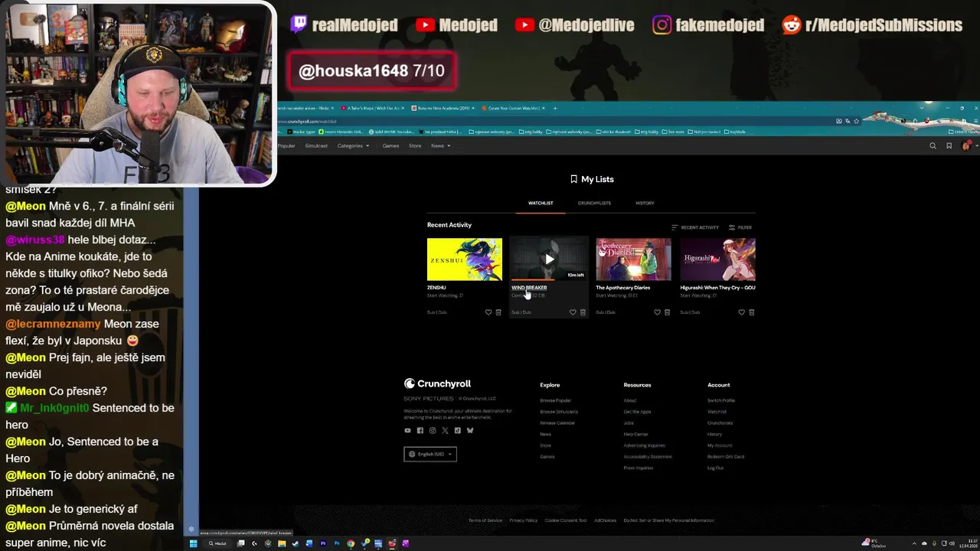Viewport: 980px width, 551px height.
Task: Click Log Out in footer
Action: (x=715, y=468)
